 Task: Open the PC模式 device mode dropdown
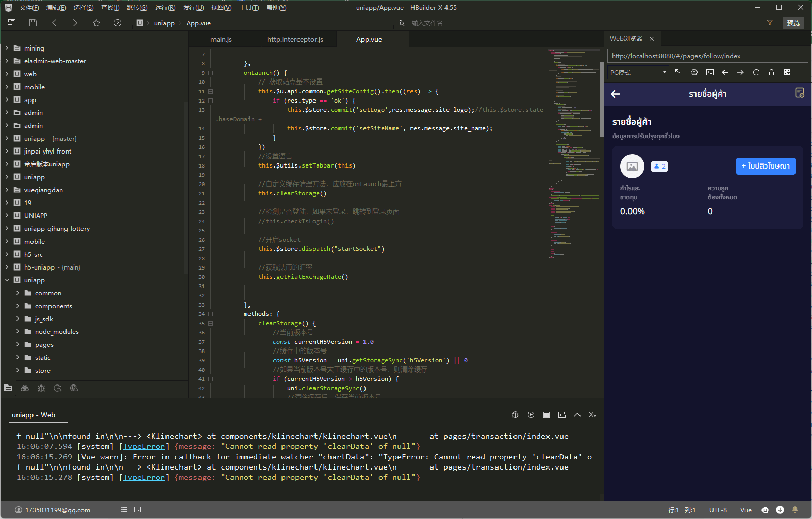click(638, 72)
